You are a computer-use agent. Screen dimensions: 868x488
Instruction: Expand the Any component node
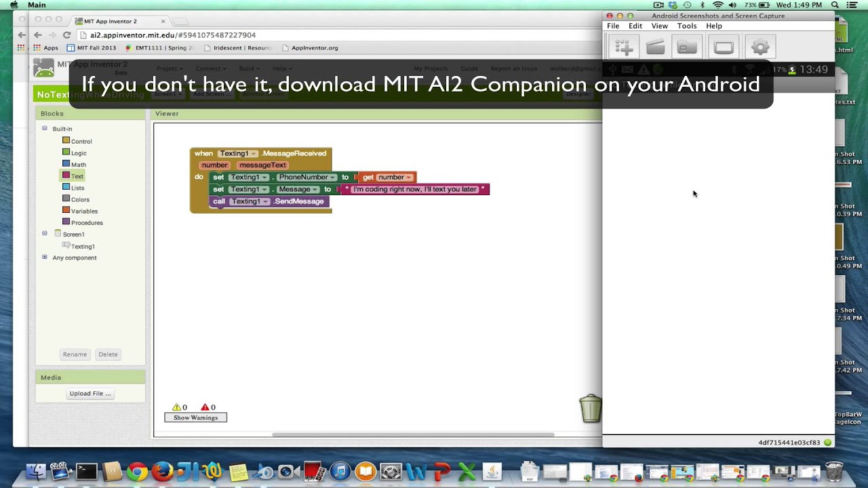tap(45, 257)
